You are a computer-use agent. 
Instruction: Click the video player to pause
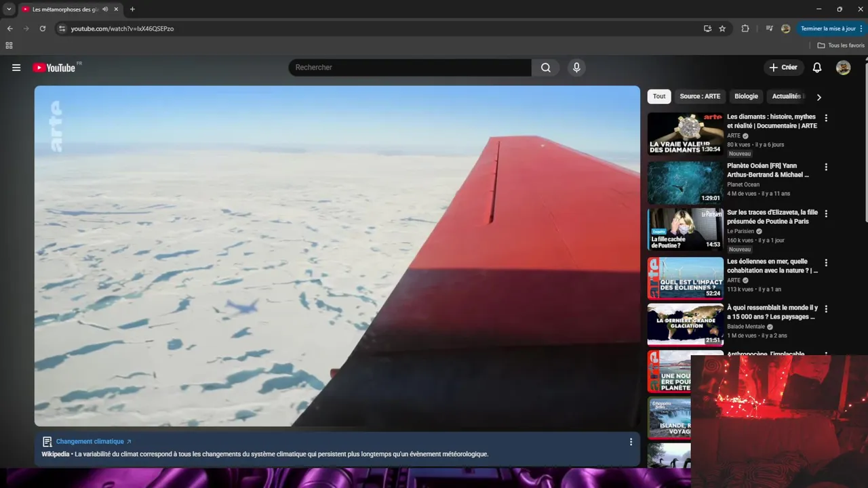coord(337,256)
